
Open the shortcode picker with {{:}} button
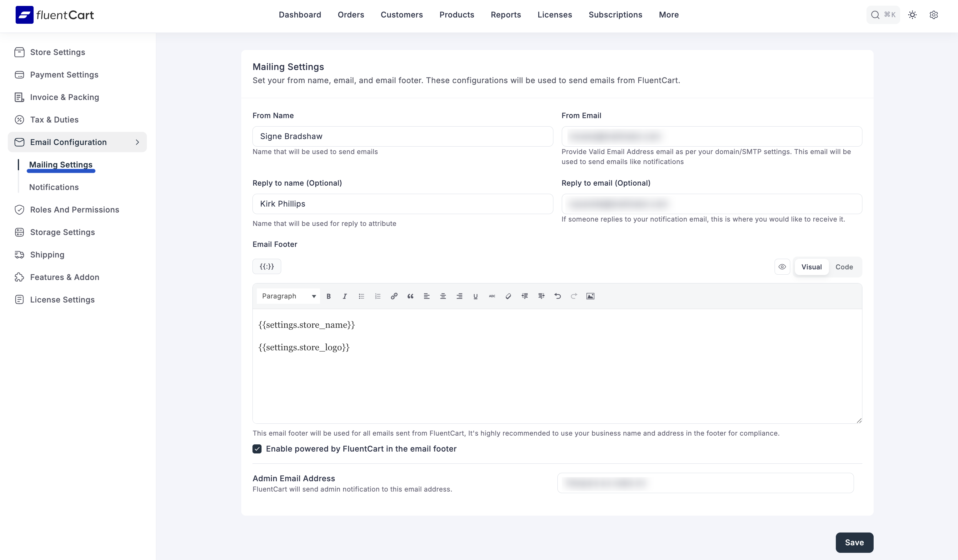[267, 266]
